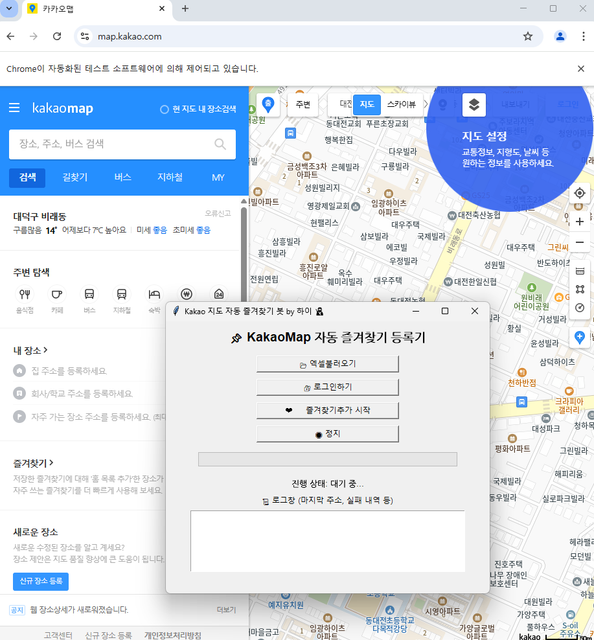Click the 신규 장소 등록 blue button
594x640 pixels.
(x=41, y=581)
